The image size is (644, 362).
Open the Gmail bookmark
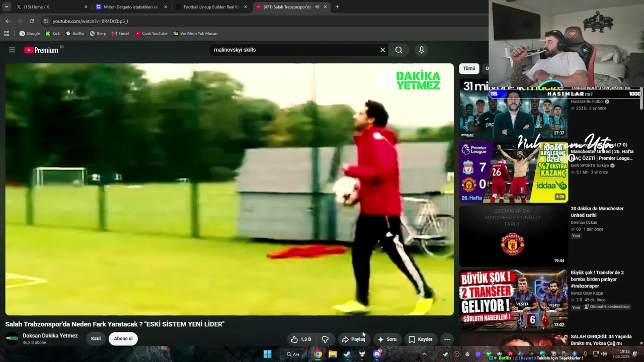(120, 34)
